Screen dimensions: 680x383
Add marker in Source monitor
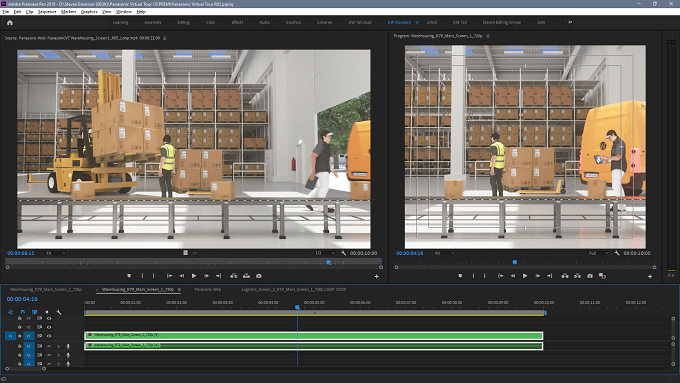(129, 276)
